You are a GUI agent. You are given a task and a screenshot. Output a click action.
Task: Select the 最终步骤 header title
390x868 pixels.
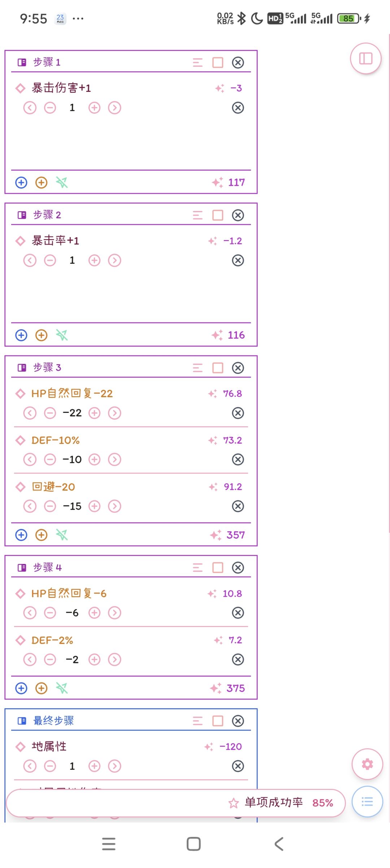(53, 721)
